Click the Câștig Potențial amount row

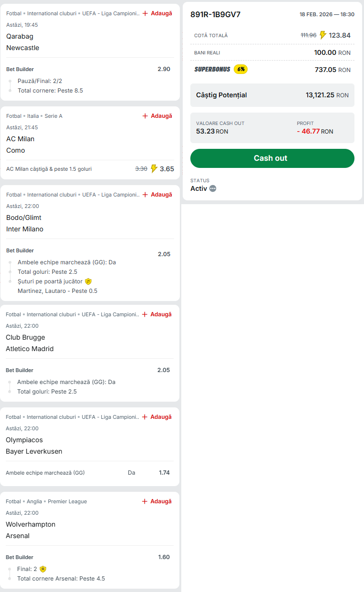click(272, 95)
